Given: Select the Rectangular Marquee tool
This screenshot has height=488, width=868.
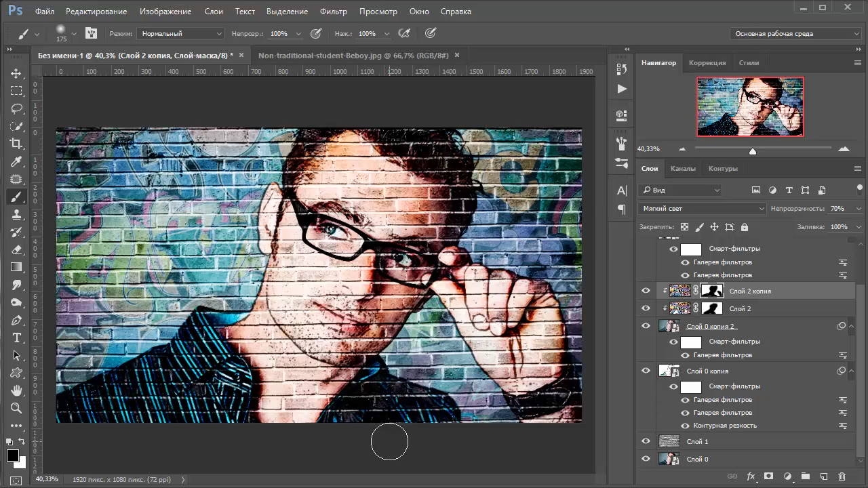Looking at the screenshot, I should (16, 91).
